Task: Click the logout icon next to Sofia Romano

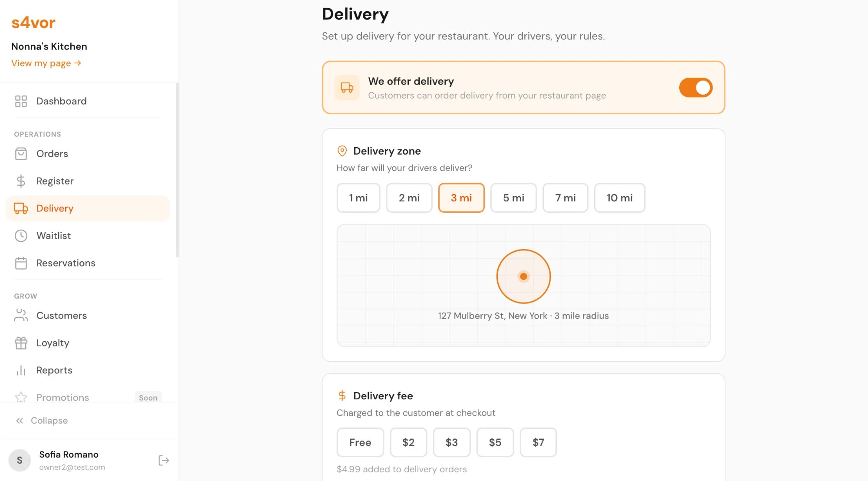Action: (x=164, y=460)
